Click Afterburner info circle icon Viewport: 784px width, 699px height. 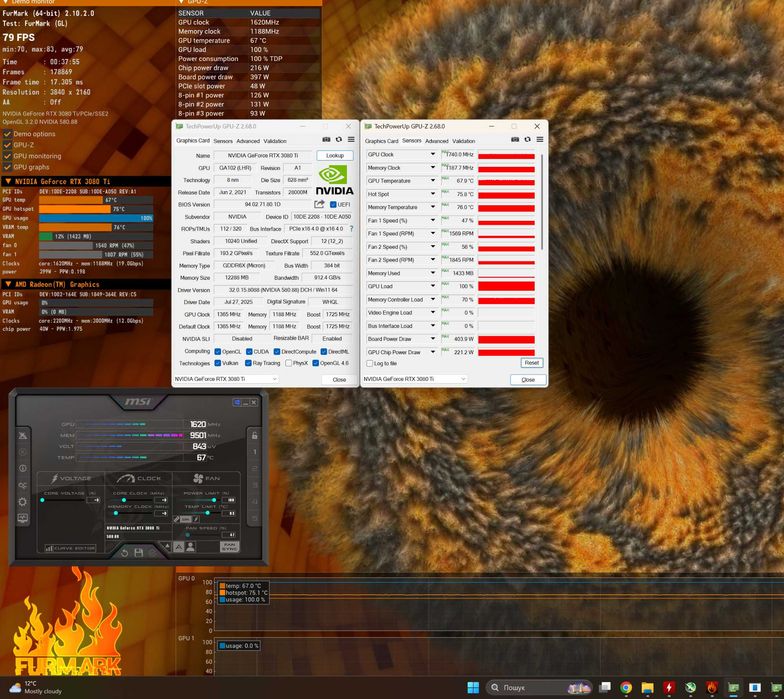pyautogui.click(x=22, y=468)
